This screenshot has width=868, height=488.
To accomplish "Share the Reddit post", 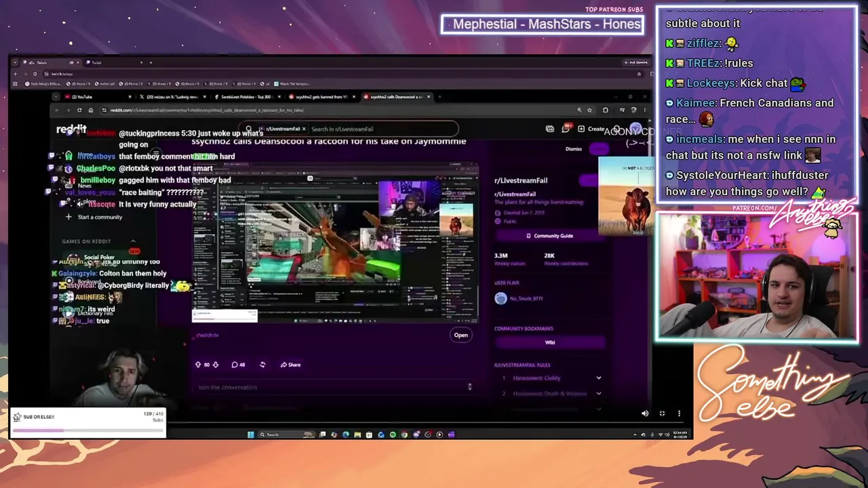I will click(290, 365).
